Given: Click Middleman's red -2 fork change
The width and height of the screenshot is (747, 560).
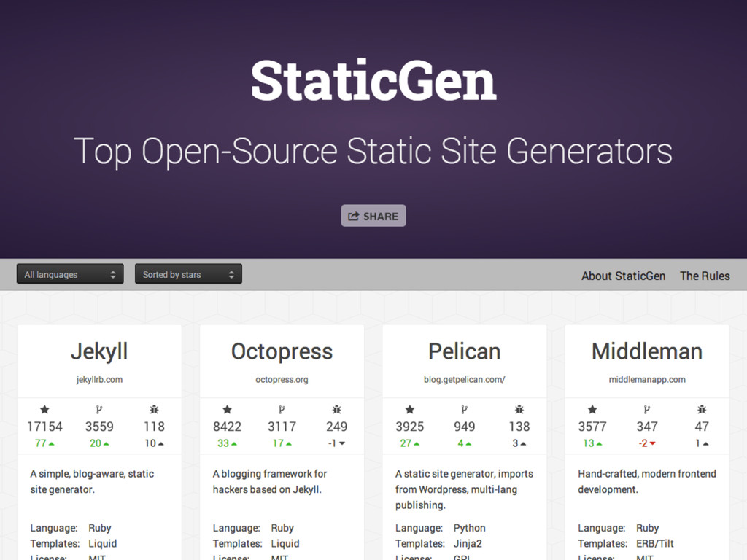Looking at the screenshot, I should 646,443.
